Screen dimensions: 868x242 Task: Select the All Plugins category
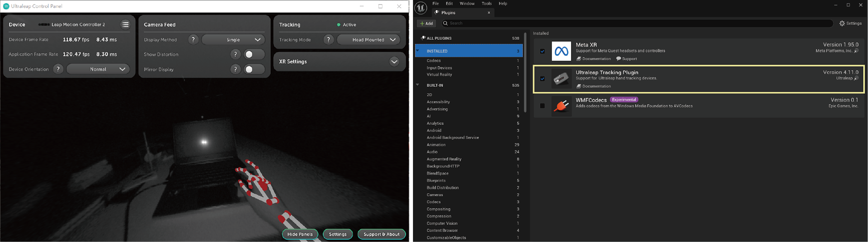point(469,38)
